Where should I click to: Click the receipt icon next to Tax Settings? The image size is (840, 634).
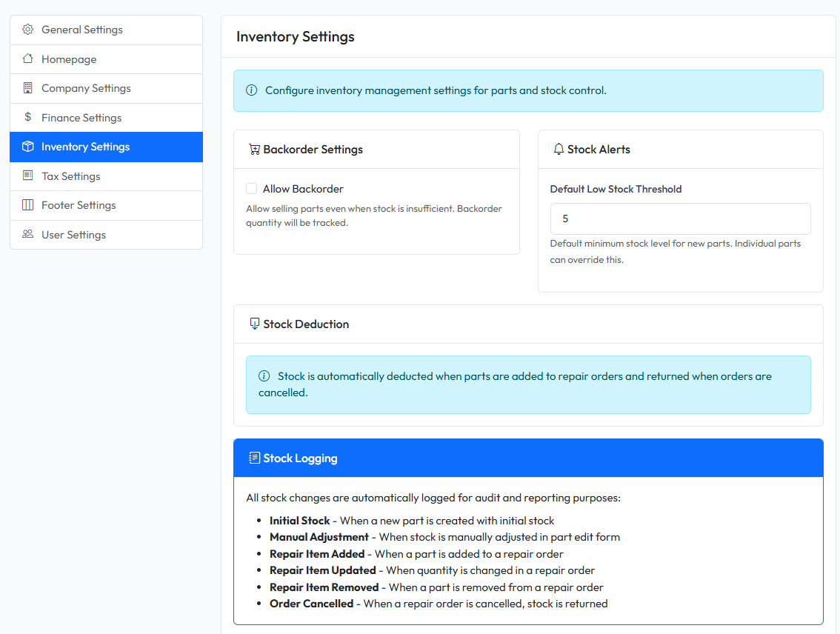[27, 176]
